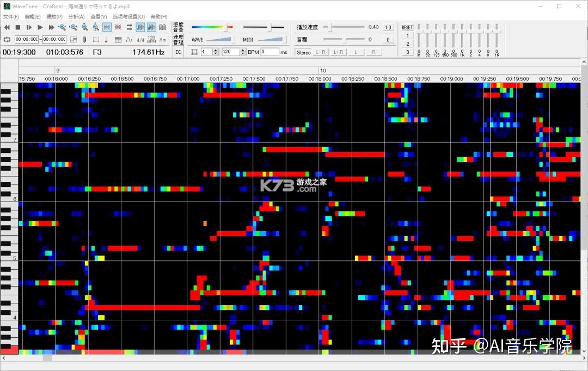Click the EQ RESET button

[407, 27]
